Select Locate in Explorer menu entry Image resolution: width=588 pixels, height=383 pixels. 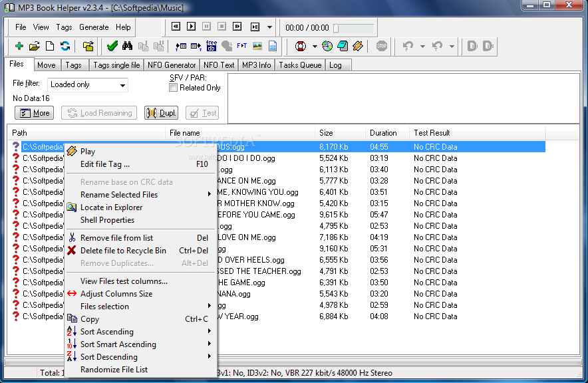point(140,207)
